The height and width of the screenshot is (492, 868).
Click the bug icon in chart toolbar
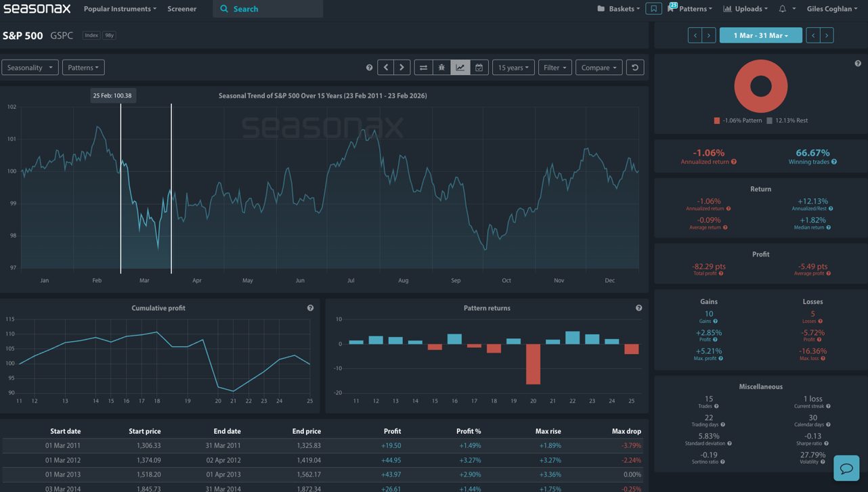pyautogui.click(x=441, y=68)
